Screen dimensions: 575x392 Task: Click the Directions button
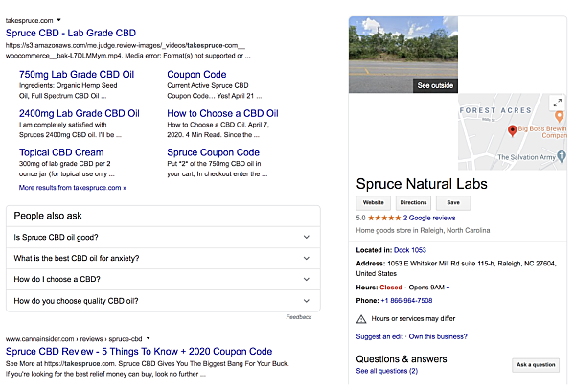click(x=413, y=203)
